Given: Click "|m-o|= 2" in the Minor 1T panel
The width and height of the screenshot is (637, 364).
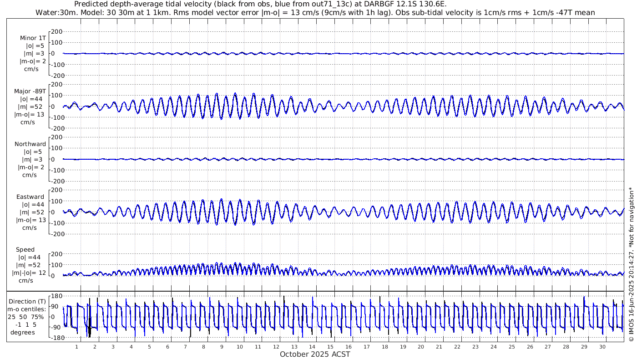Looking at the screenshot, I should pos(32,61).
